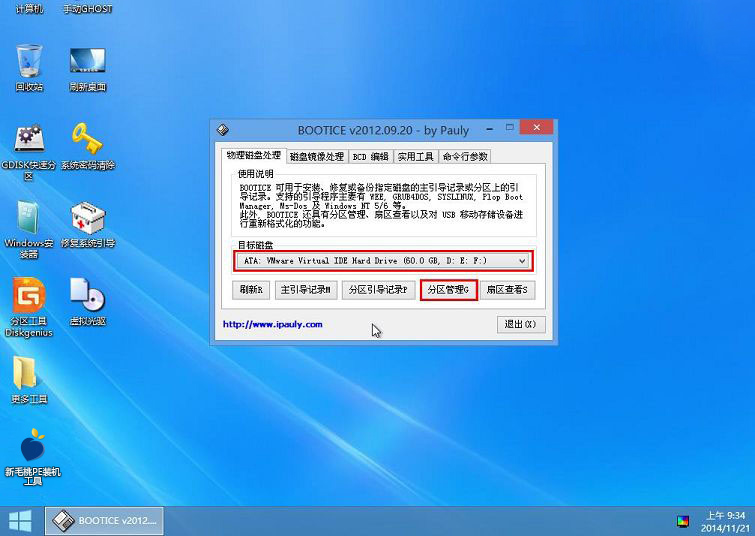Open the 回收站 recycle bin icon

point(29,67)
